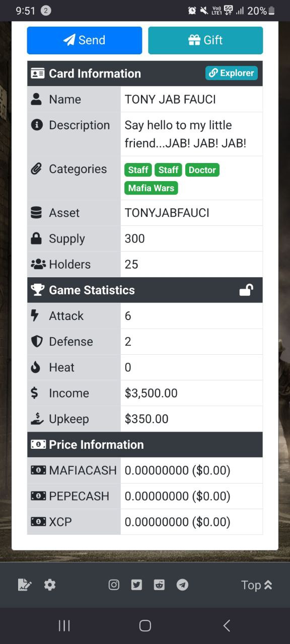Open the Telegram icon in footer

tap(182, 585)
